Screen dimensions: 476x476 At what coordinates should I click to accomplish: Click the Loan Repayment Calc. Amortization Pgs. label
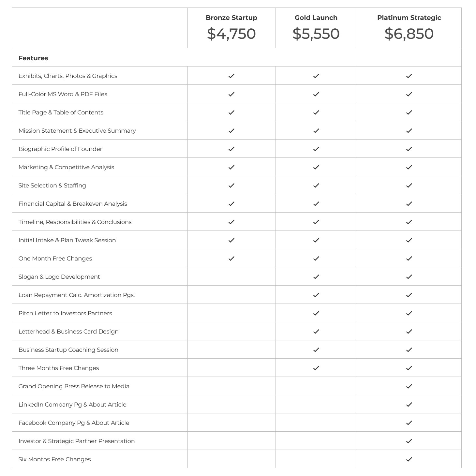point(77,295)
